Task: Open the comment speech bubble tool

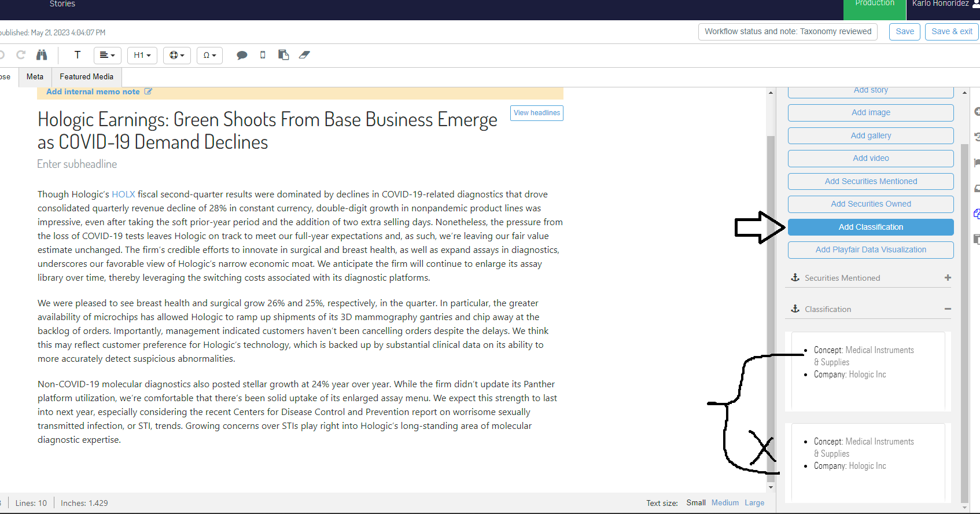Action: [242, 56]
